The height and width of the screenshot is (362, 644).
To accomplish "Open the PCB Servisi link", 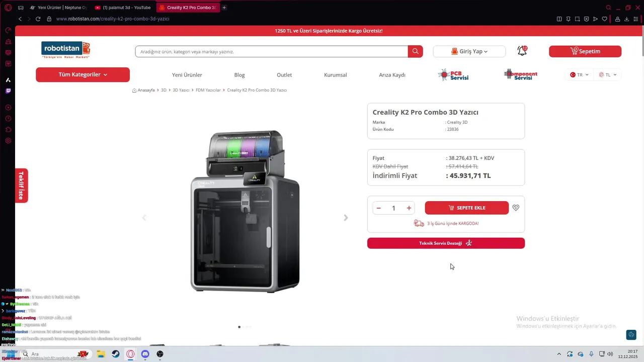I will coord(453,75).
